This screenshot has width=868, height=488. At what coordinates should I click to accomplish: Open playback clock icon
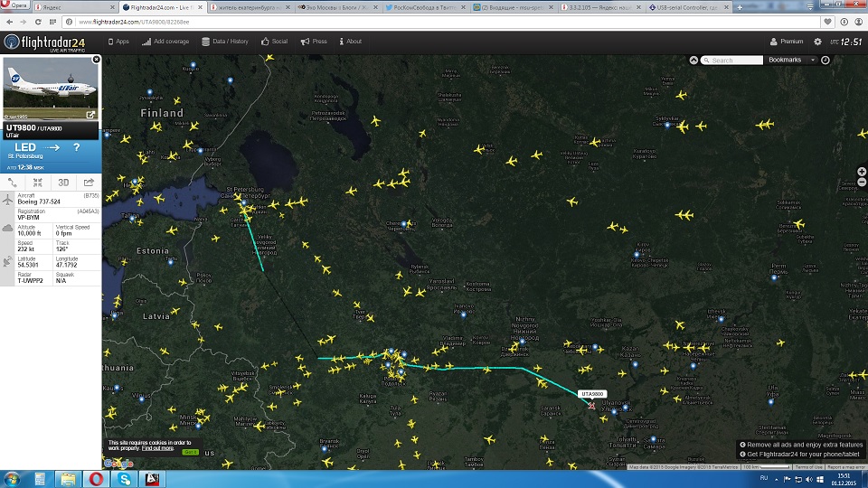coord(826,61)
